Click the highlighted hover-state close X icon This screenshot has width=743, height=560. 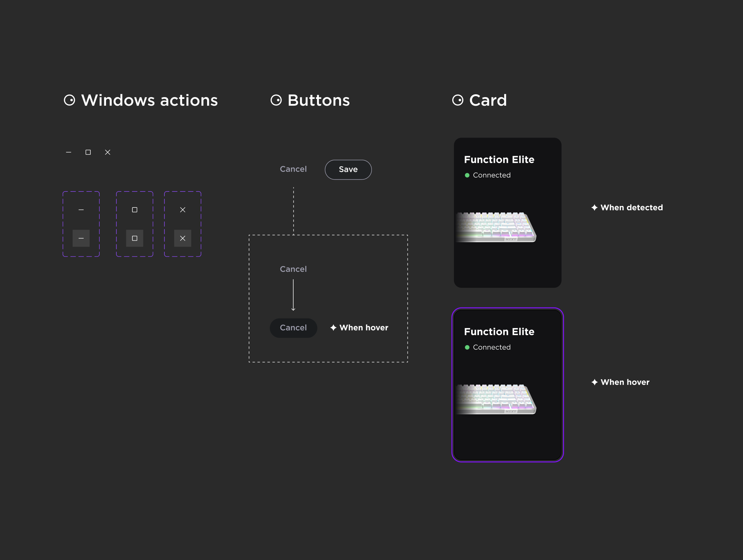pos(183,238)
